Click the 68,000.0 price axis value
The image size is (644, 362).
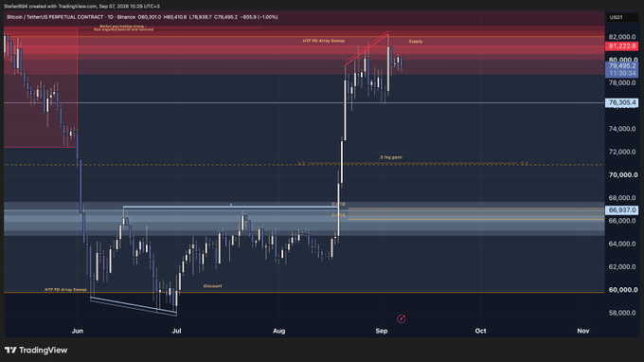tap(622, 198)
